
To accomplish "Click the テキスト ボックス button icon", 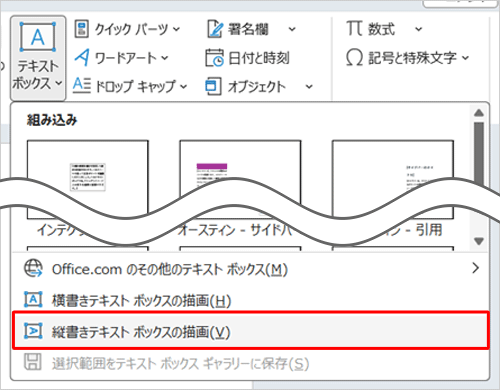I will pos(38,37).
